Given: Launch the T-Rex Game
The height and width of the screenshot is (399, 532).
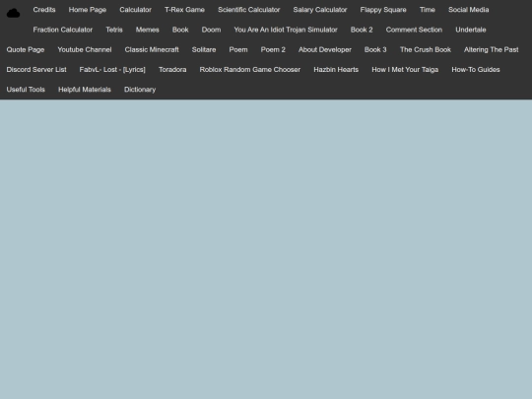Looking at the screenshot, I should [x=184, y=10].
